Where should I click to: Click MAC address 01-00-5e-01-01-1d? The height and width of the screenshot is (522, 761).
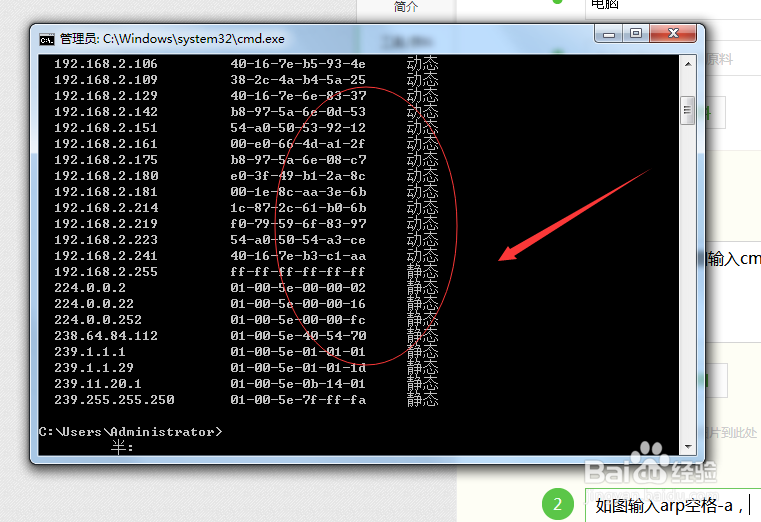point(298,368)
